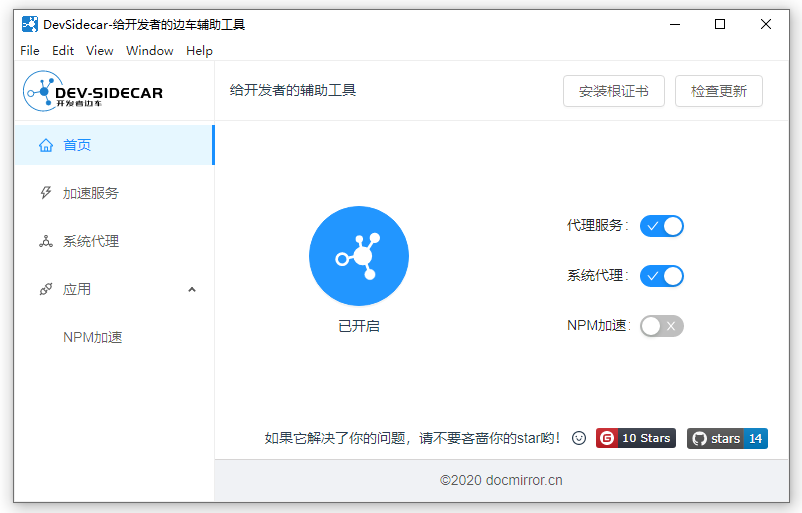Open the Edit menu

point(63,51)
